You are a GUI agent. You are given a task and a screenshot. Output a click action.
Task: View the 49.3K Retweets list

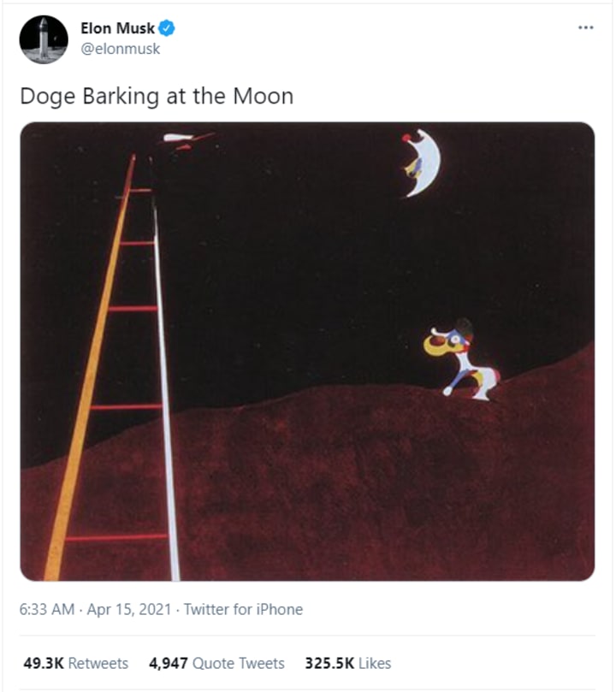point(76,663)
